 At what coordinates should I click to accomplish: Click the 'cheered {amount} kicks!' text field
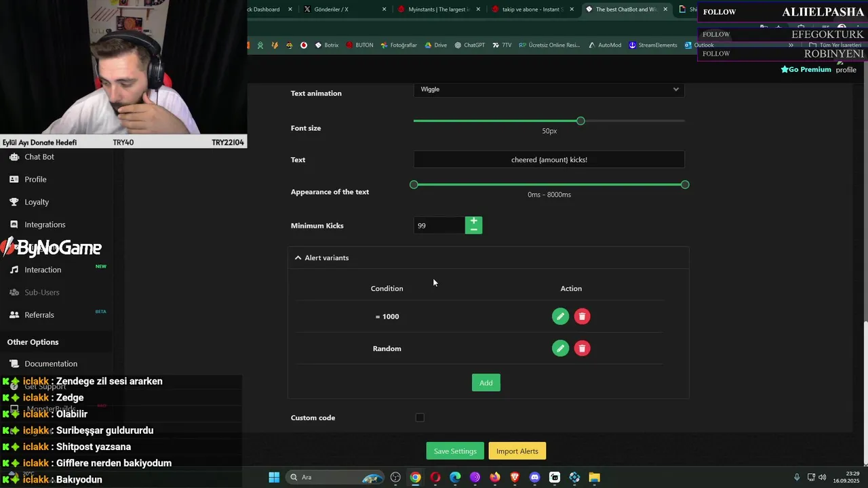[x=549, y=160]
